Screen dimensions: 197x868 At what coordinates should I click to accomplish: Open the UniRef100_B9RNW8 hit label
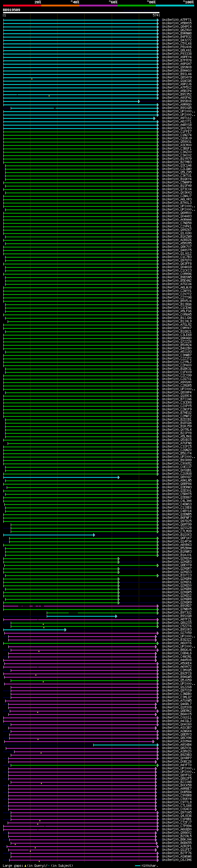(x=177, y=33)
